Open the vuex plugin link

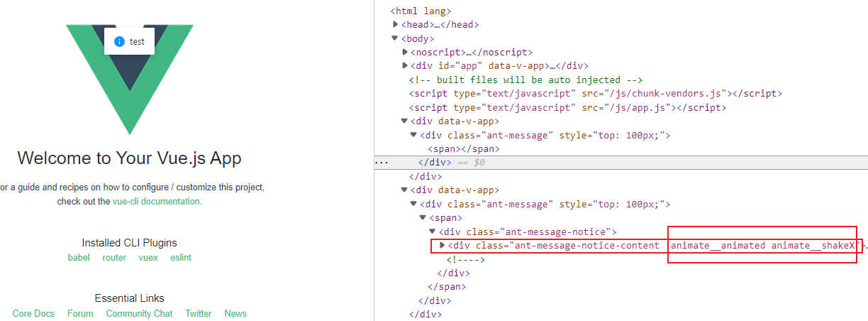[148, 258]
